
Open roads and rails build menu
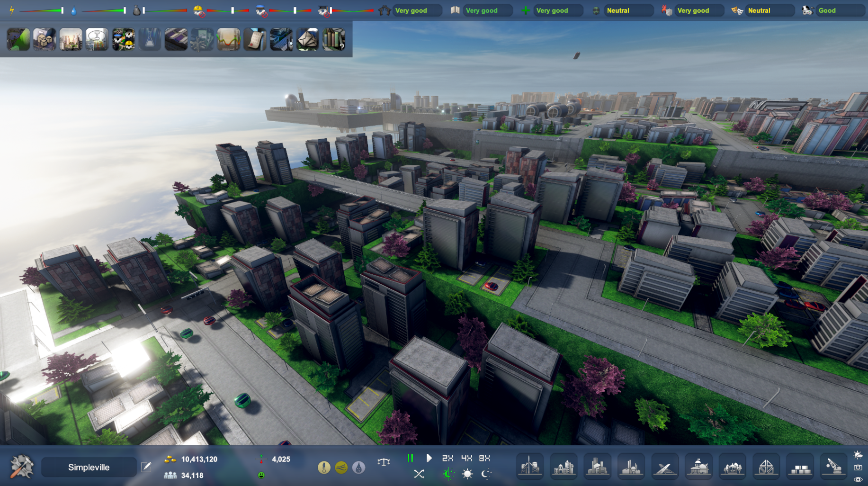click(665, 466)
